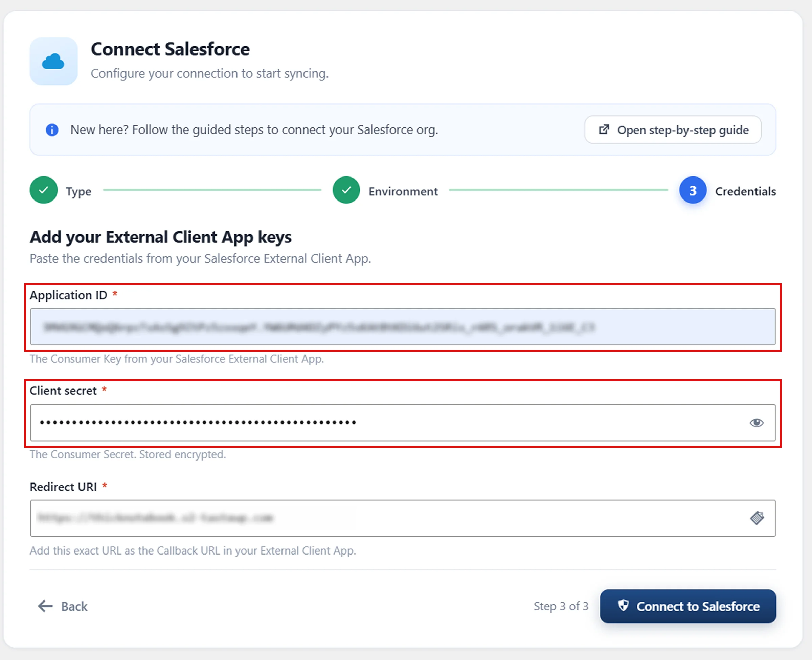Go to the Environment step
The image size is (812, 660).
click(385, 190)
